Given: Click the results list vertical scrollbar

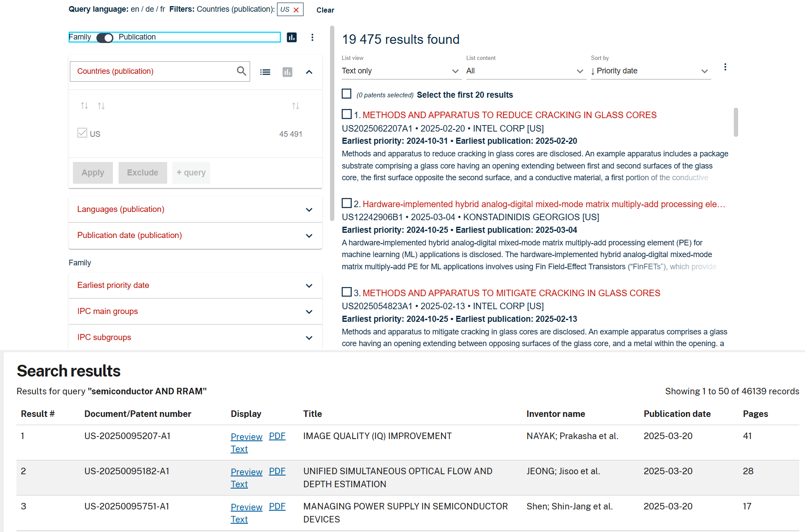Looking at the screenshot, I should (736, 122).
